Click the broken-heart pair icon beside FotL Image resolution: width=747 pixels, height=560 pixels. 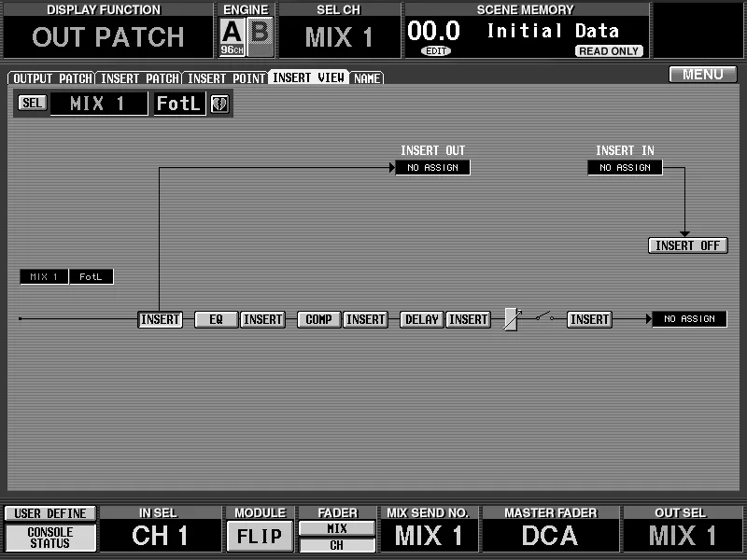click(x=219, y=104)
